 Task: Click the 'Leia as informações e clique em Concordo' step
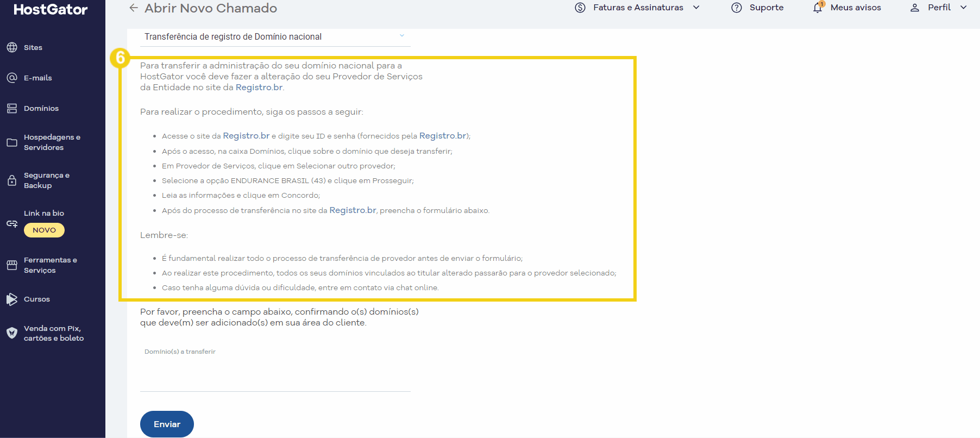pyautogui.click(x=241, y=196)
